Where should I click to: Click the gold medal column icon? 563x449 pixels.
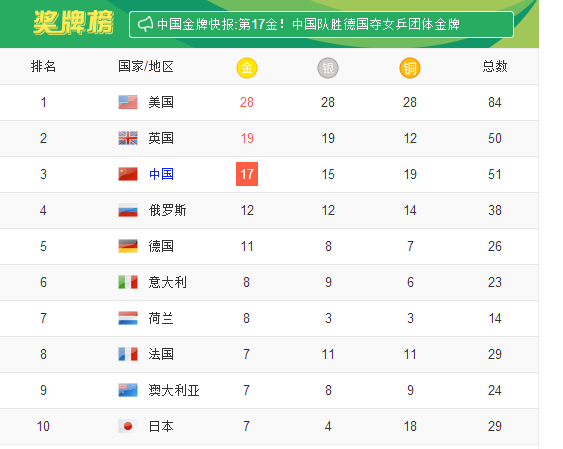pyautogui.click(x=247, y=67)
